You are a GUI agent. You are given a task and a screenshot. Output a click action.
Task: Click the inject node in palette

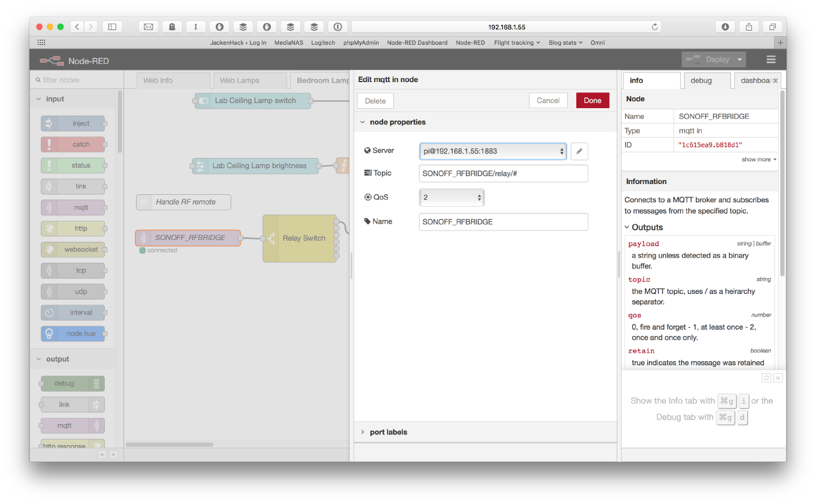[73, 123]
